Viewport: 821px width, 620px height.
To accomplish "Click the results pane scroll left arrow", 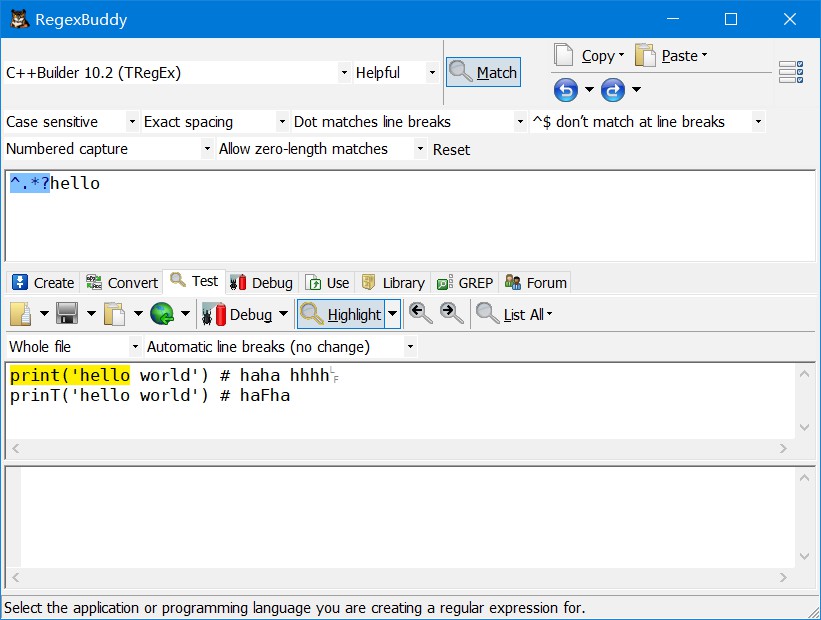I will [16, 577].
